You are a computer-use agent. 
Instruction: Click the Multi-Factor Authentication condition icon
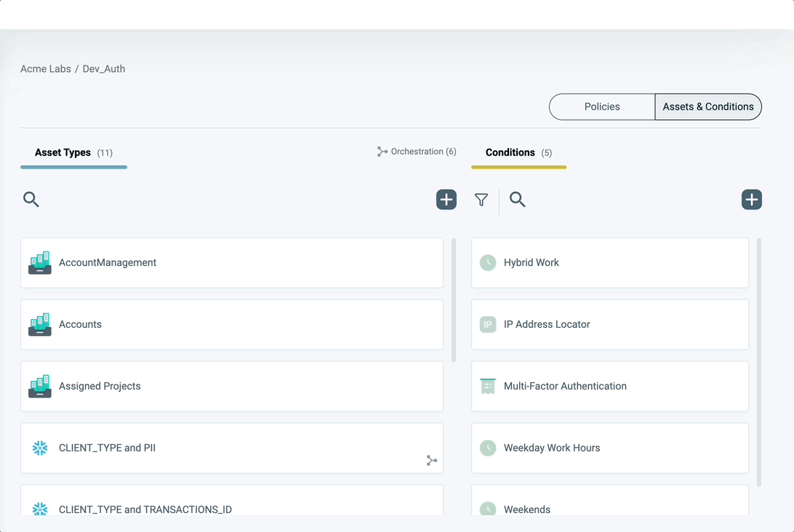tap(488, 386)
